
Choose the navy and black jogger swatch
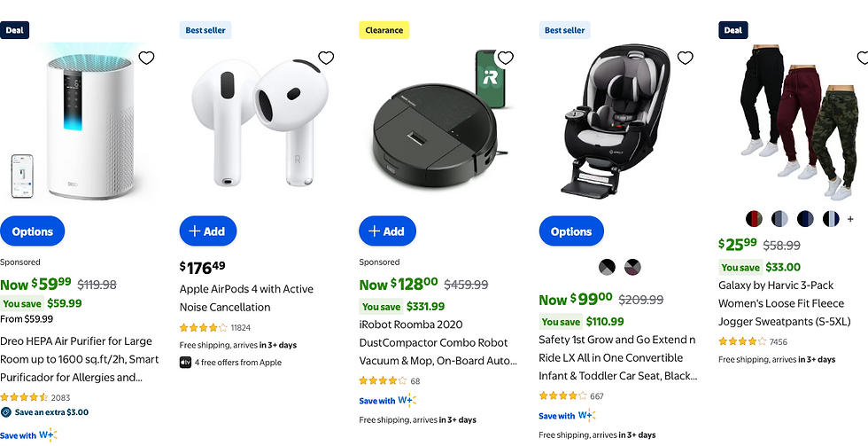point(805,219)
